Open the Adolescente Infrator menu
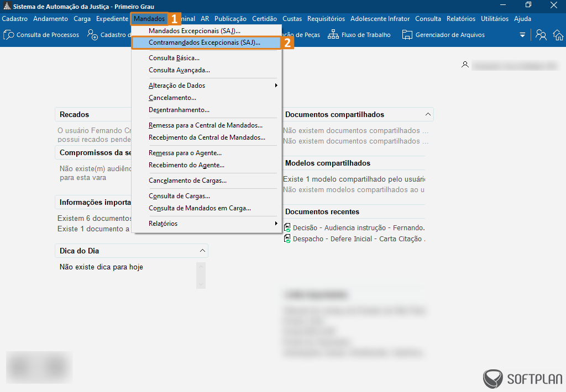 380,19
